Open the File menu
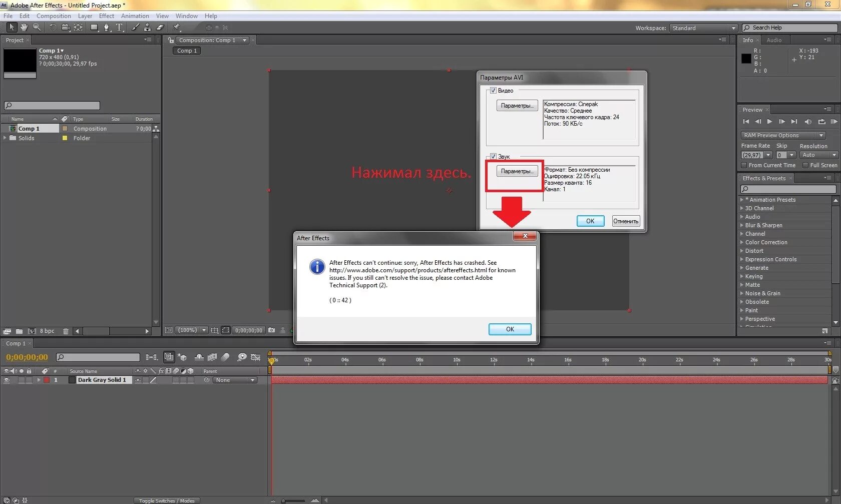The width and height of the screenshot is (841, 504). [8, 16]
